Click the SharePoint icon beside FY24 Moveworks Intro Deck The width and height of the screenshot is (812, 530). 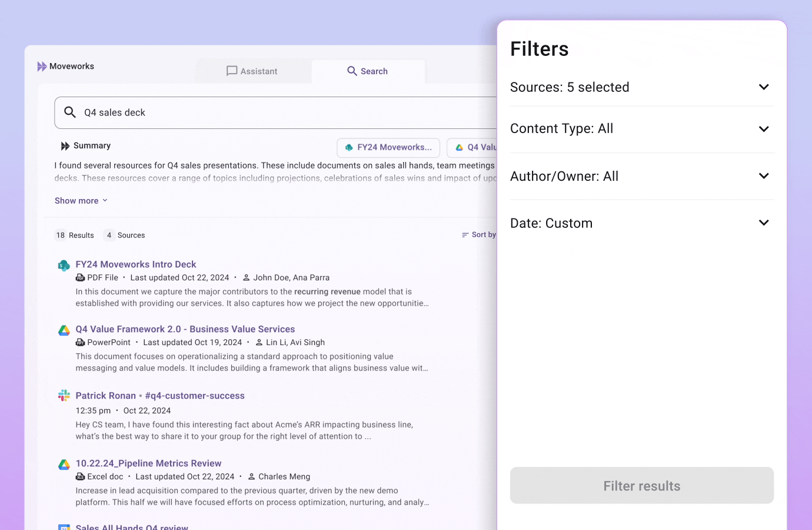click(x=64, y=266)
